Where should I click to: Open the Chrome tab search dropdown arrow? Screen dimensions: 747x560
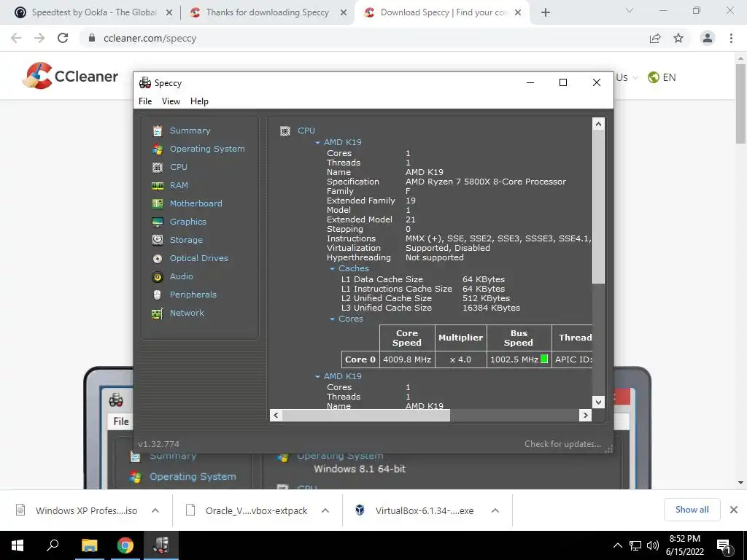coord(630,10)
